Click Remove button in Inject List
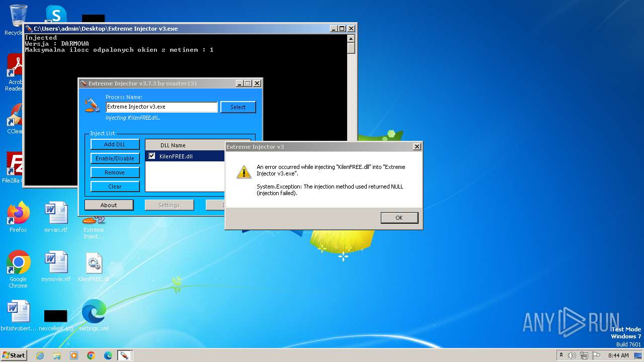 pyautogui.click(x=115, y=172)
